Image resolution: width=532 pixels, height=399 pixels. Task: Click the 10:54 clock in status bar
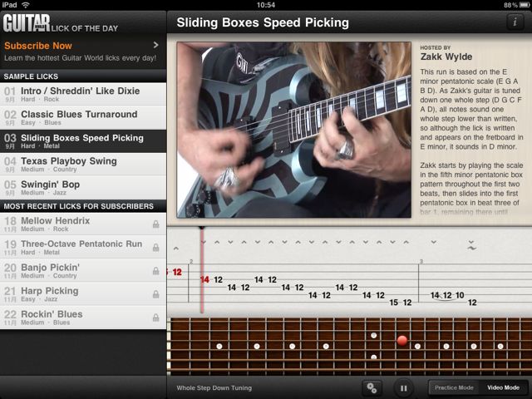[x=266, y=5]
